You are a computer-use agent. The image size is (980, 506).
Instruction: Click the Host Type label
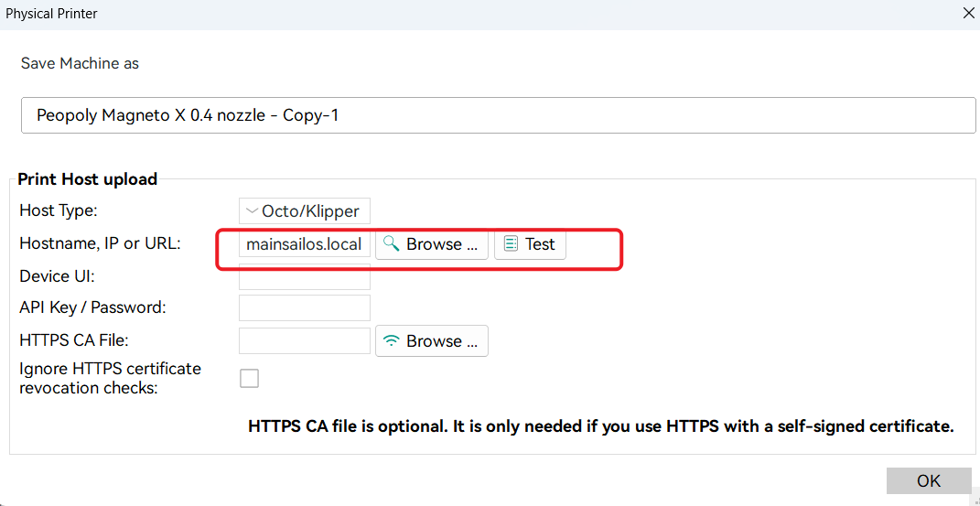pyautogui.click(x=58, y=211)
